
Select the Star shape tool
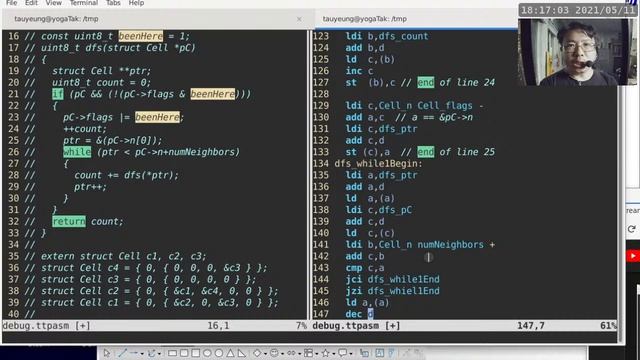(325, 353)
